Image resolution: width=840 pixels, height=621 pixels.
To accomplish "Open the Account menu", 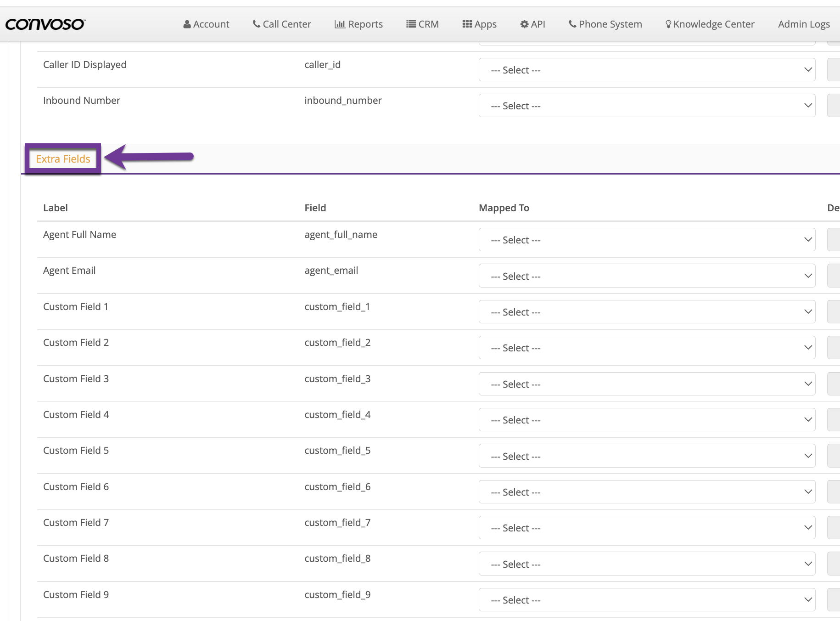I will (x=206, y=24).
